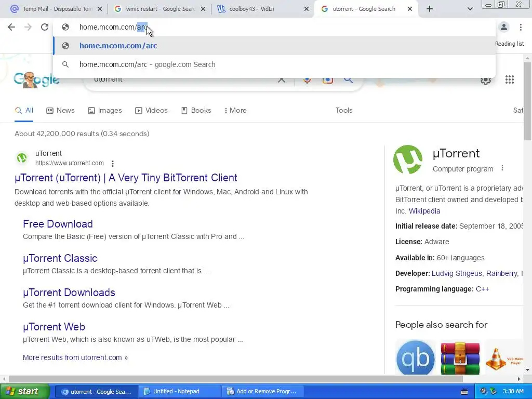Switch to Images results
This screenshot has width=532, height=399.
coord(104,111)
